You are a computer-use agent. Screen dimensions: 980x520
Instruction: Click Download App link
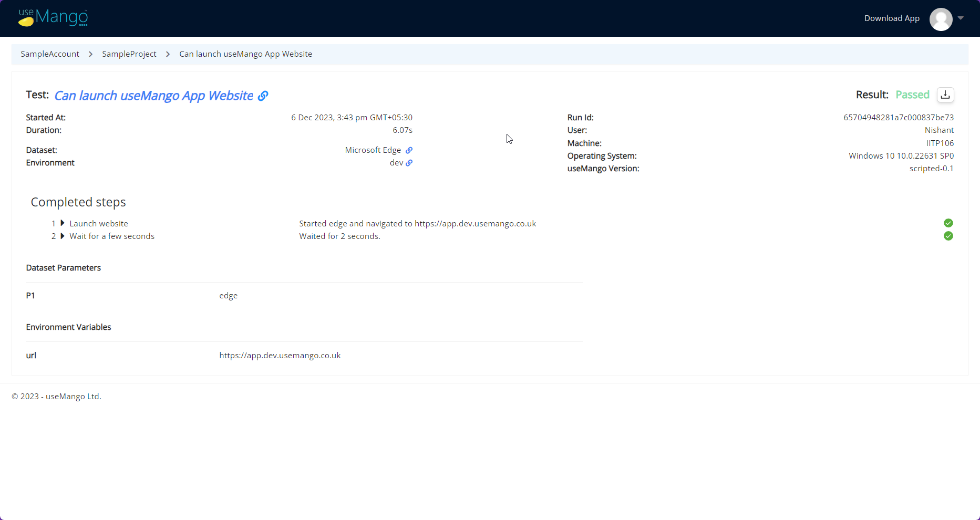click(x=892, y=18)
